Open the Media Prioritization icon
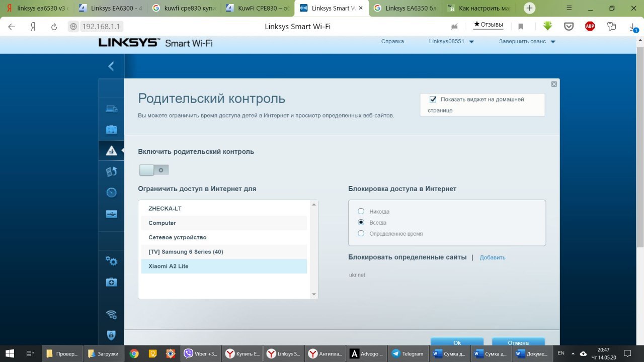The image size is (644, 362). (x=111, y=171)
